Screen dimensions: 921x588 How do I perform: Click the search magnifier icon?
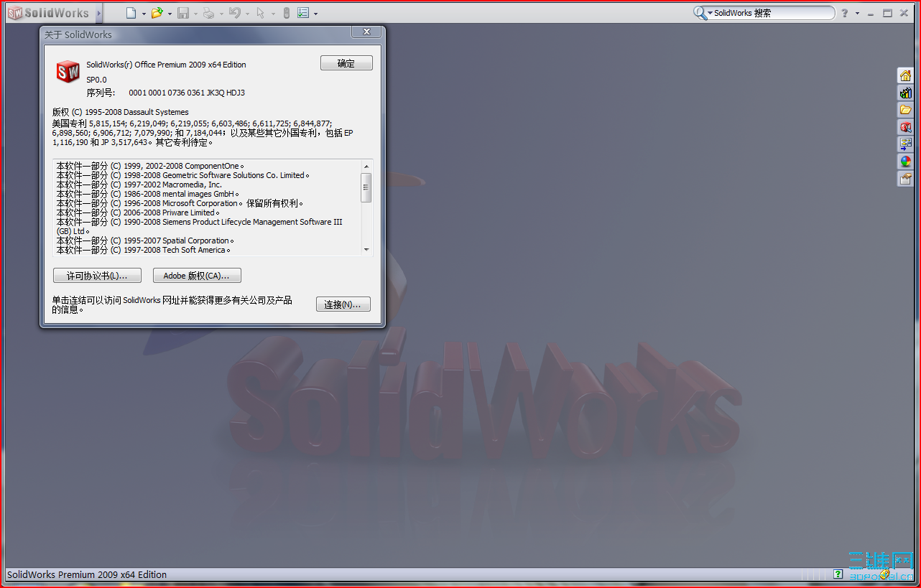pos(700,13)
